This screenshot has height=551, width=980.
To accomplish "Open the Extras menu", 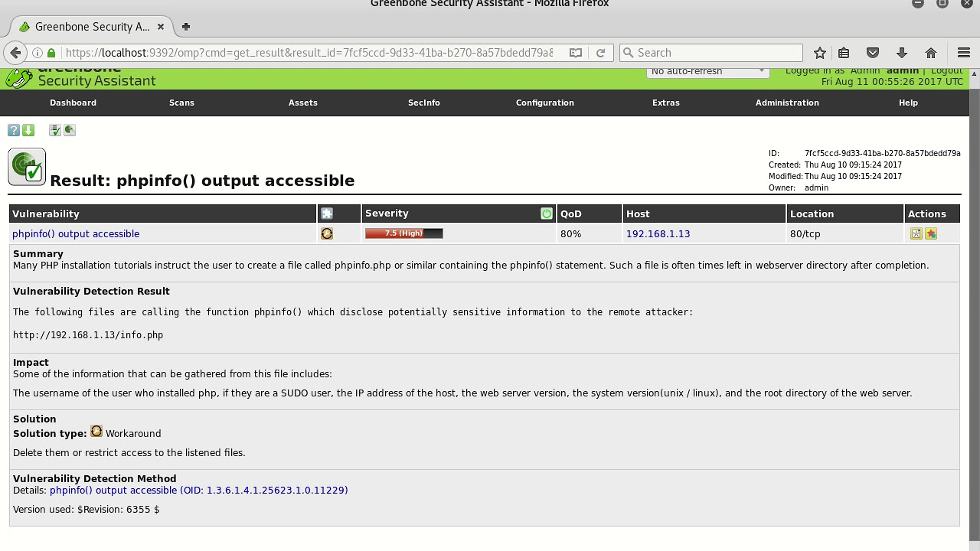I will tap(666, 103).
